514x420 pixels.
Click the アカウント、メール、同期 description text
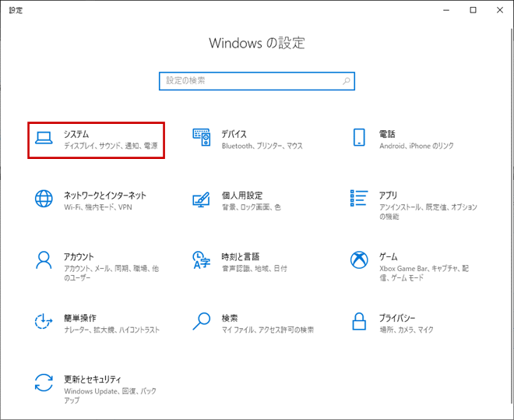tap(111, 273)
